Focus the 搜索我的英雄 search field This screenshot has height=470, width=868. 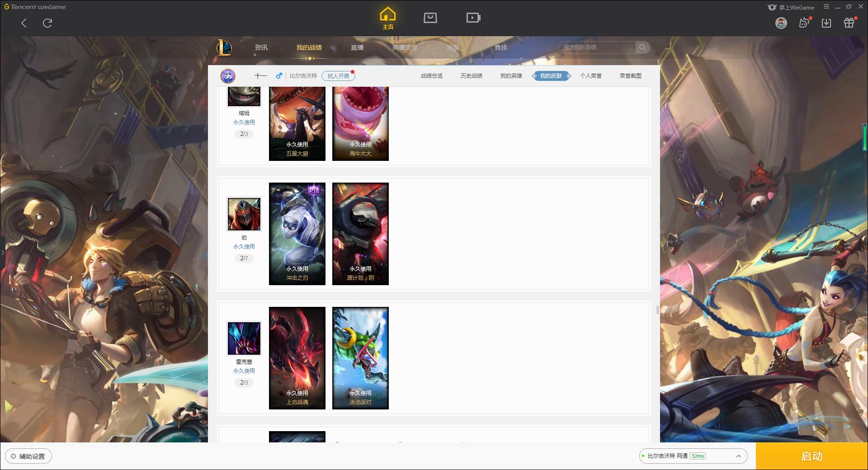[x=598, y=47]
